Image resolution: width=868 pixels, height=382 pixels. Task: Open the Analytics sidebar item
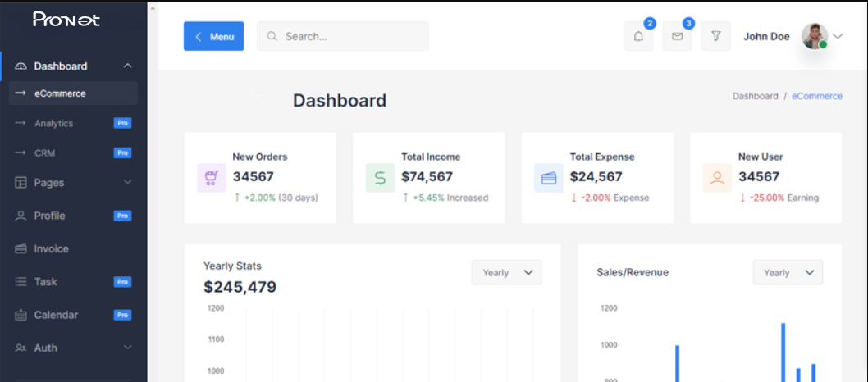pos(53,123)
